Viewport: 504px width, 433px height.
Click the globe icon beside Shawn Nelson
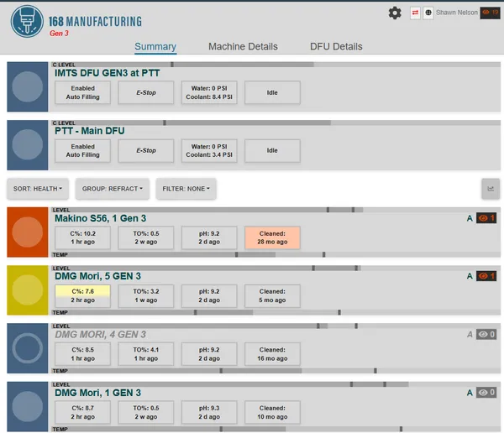[428, 13]
